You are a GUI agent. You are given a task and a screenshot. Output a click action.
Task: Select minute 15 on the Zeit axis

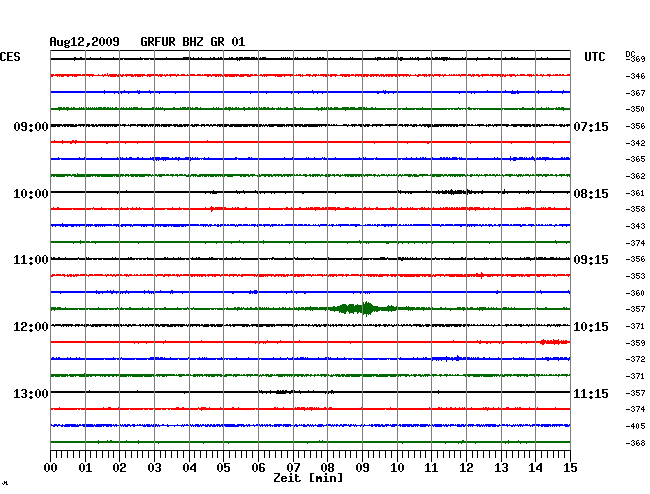tap(570, 468)
